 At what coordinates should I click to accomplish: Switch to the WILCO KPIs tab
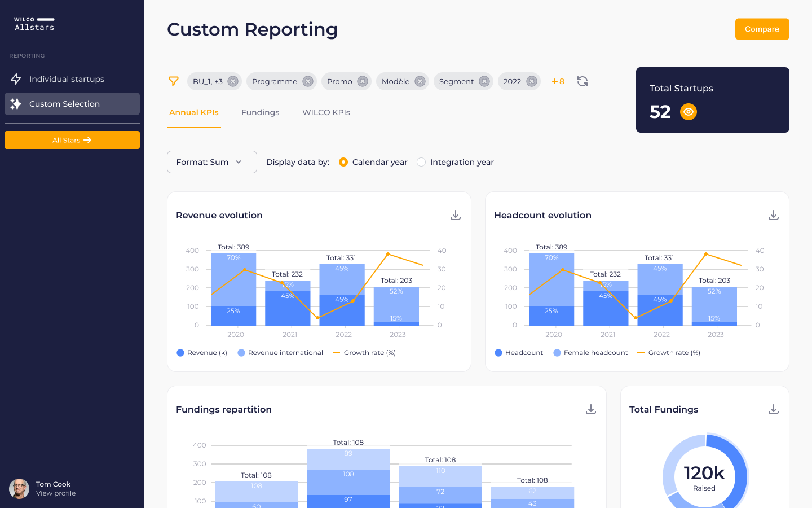coord(326,112)
